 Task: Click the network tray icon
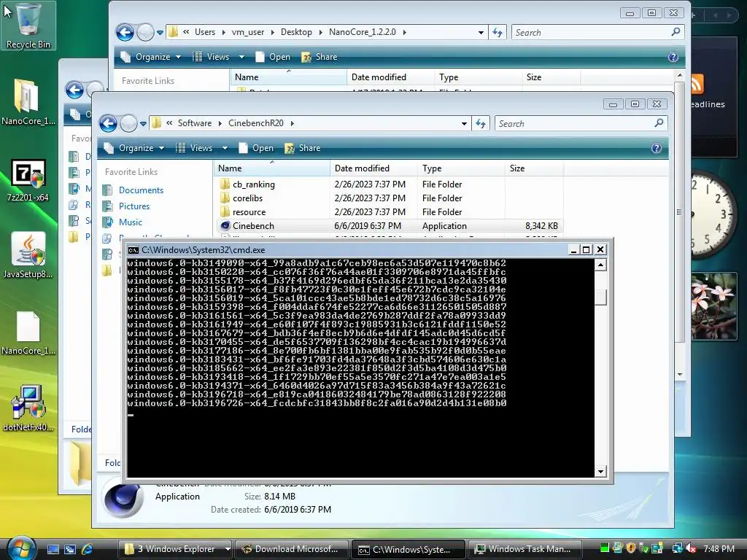(677, 548)
